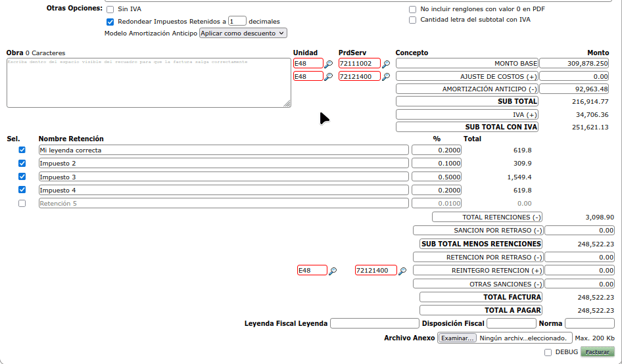
Task: Click SUB TOTAL MENOS RETENCIONES label field
Action: coord(481,244)
